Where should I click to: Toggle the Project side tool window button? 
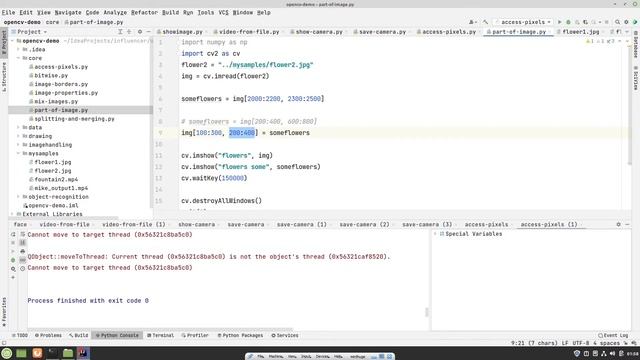coord(4,44)
